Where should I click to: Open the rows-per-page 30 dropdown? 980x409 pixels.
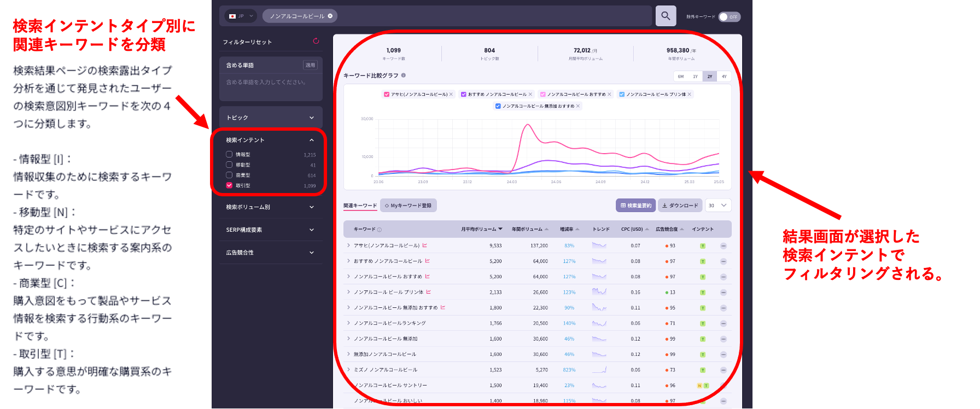718,206
